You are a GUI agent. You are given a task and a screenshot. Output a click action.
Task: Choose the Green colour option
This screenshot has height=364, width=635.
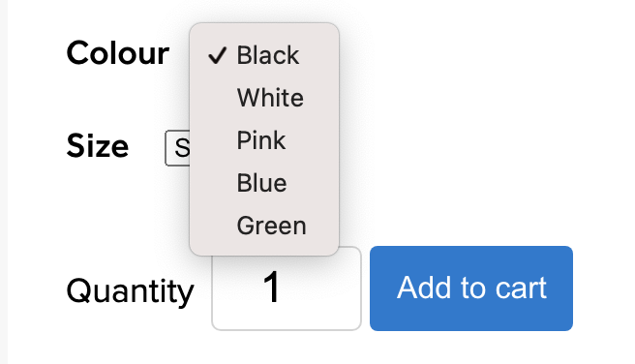(x=264, y=226)
